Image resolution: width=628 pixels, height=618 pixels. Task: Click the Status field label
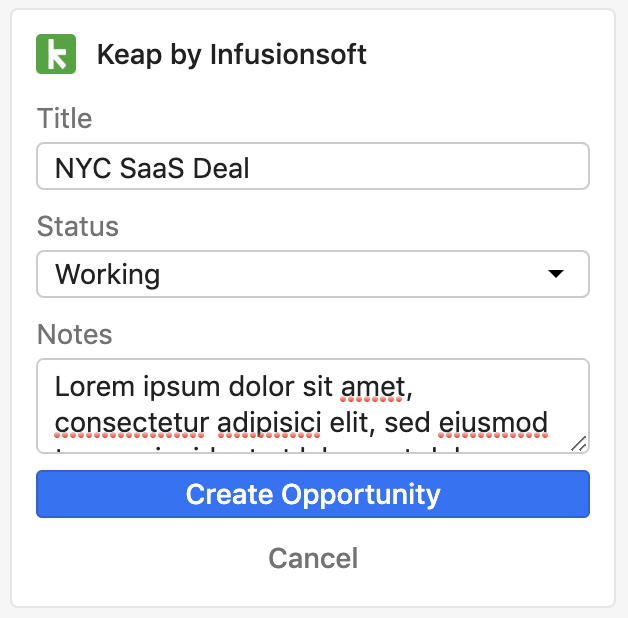pos(78,227)
